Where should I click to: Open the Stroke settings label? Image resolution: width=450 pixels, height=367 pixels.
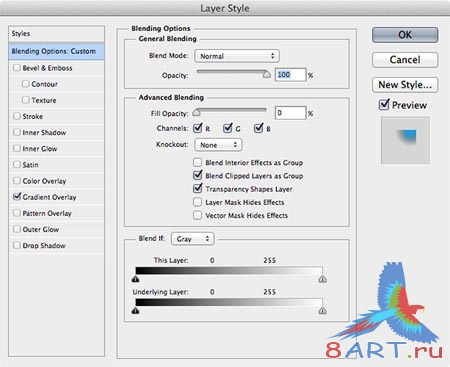pyautogui.click(x=33, y=117)
